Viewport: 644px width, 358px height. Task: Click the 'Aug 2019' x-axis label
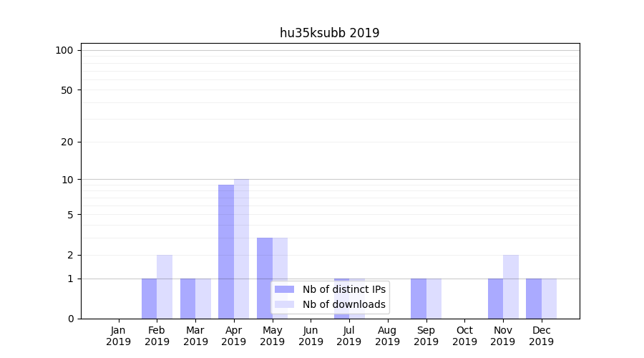click(x=387, y=336)
